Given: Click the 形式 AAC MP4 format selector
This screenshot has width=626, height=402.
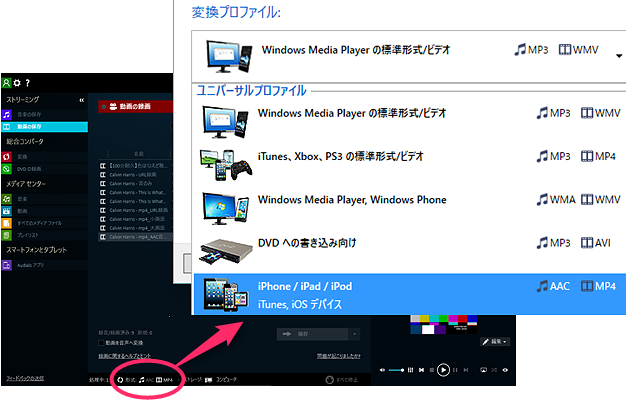Looking at the screenshot, I should click(145, 380).
